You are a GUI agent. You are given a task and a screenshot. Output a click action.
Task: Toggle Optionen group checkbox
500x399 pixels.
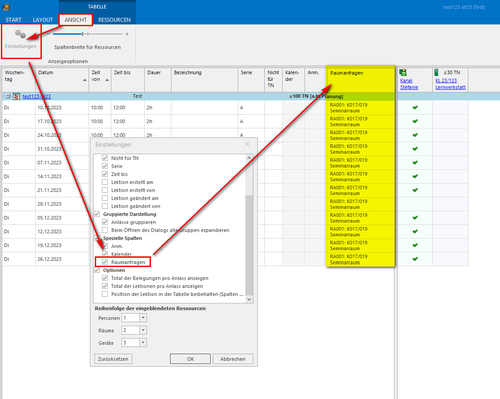[x=97, y=270]
